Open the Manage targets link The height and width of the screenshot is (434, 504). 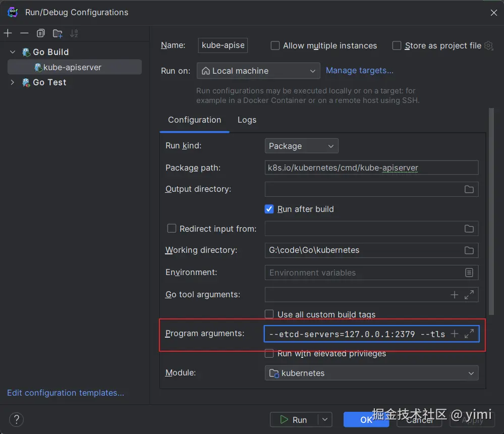359,71
